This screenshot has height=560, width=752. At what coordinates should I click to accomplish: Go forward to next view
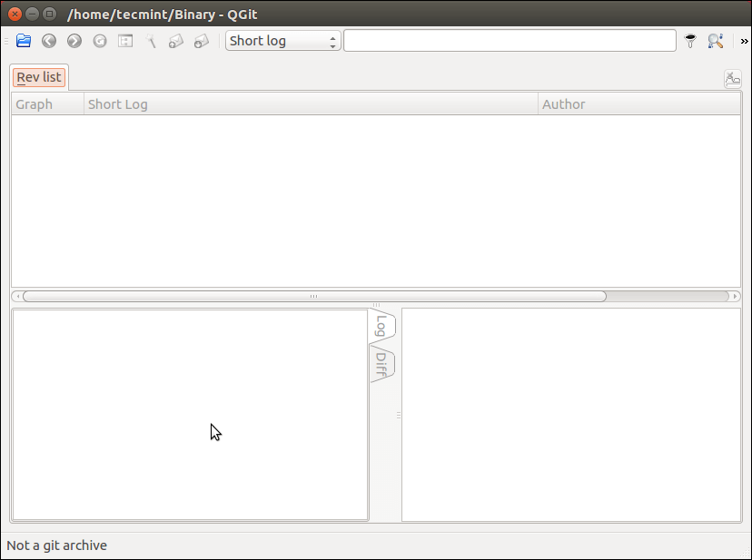74,40
